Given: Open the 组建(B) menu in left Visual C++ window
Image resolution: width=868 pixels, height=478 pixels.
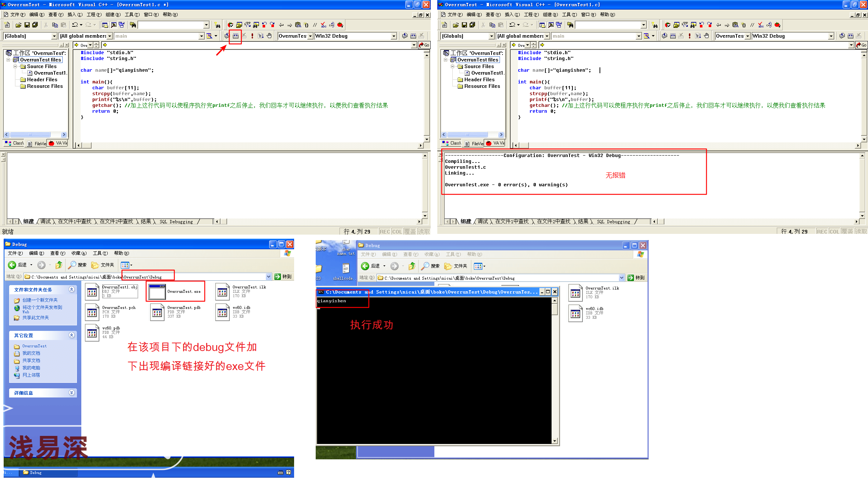Looking at the screenshot, I should coord(112,15).
